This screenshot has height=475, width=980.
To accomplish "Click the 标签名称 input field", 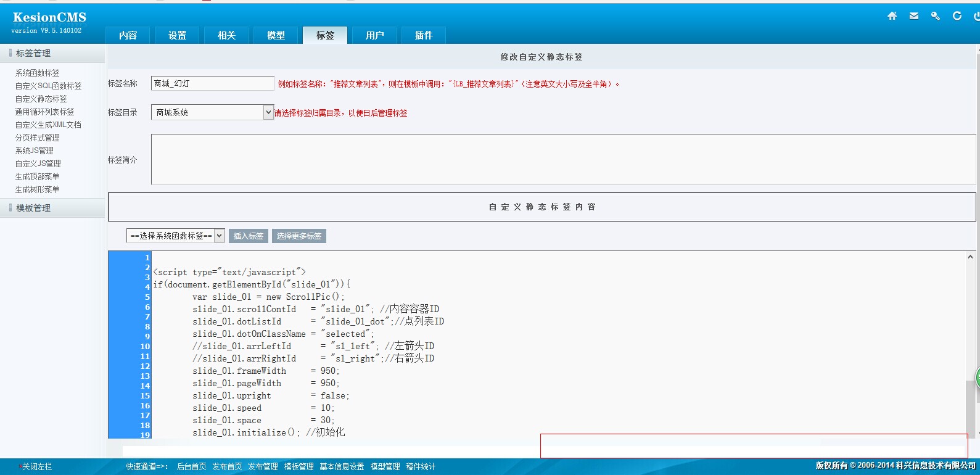I will 213,83.
